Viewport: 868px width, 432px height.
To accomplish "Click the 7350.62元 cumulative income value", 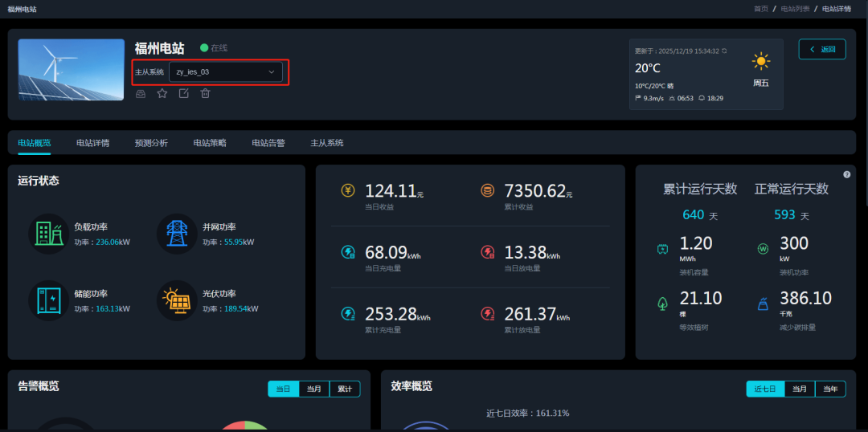I will [538, 191].
